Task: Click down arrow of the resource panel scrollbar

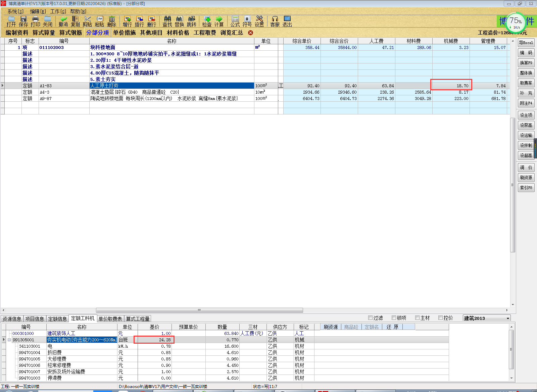Action: (511, 378)
